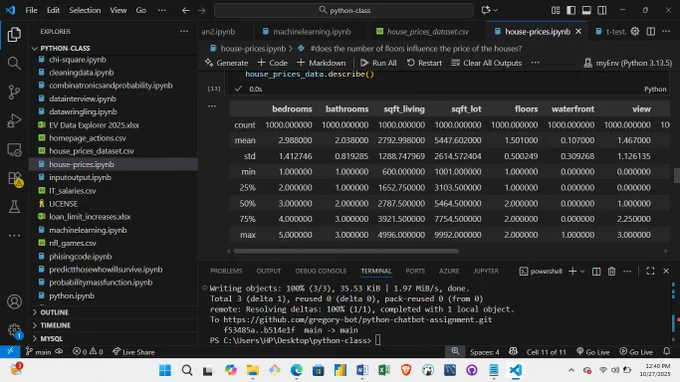680x382 pixels.
Task: Open the Manage gear menu
Action: (14, 330)
